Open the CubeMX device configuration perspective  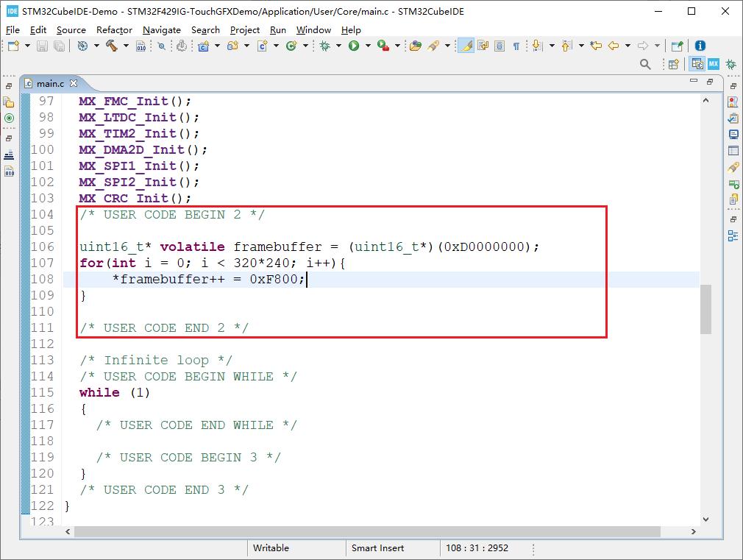tap(713, 64)
